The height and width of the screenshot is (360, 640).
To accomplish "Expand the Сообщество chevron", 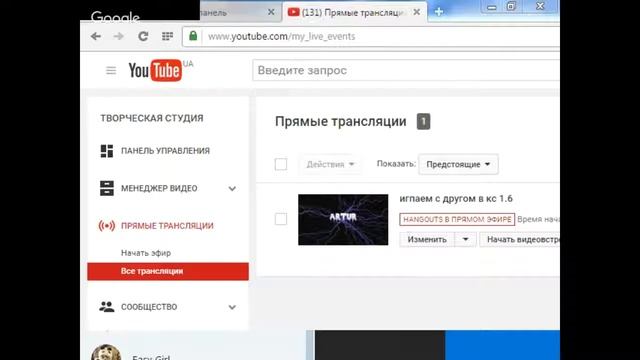I will 232,307.
